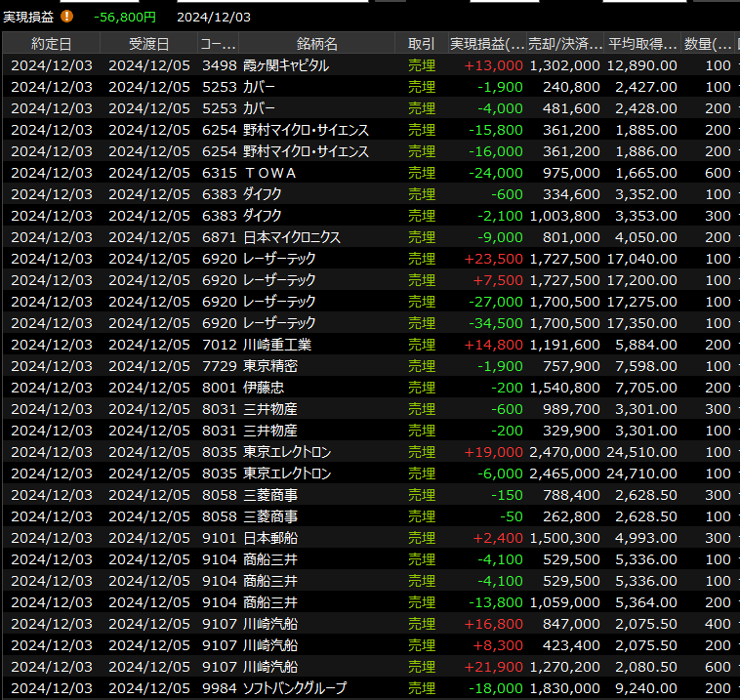Image resolution: width=740 pixels, height=700 pixels.
Task: Click the 銘柄名 column header
Action: [x=316, y=44]
